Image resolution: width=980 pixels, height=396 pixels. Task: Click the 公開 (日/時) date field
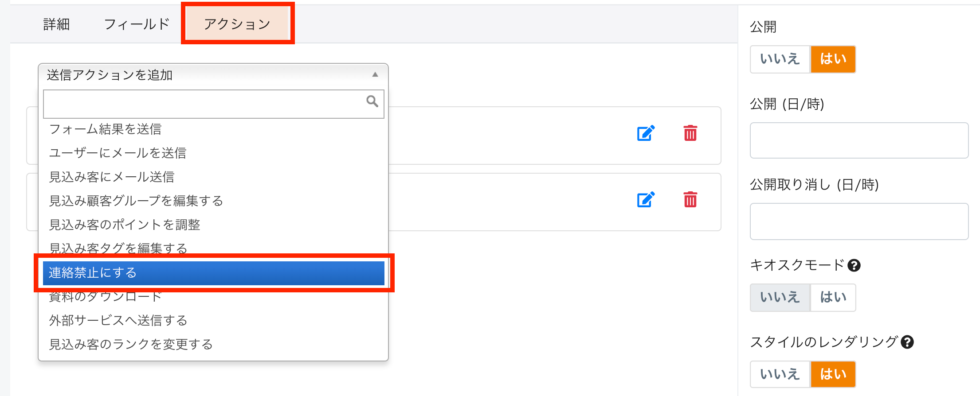858,140
